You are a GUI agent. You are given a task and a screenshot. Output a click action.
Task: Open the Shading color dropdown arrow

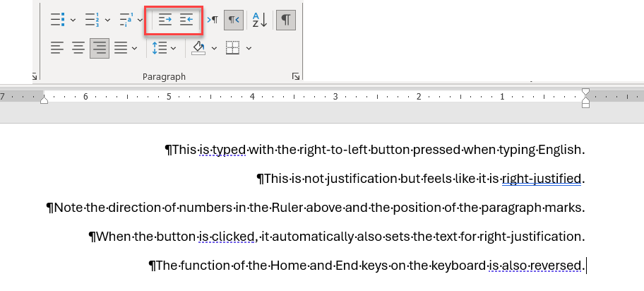click(214, 49)
